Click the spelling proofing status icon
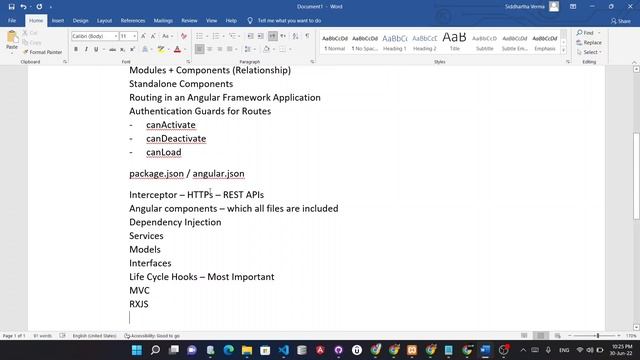 (x=62, y=336)
